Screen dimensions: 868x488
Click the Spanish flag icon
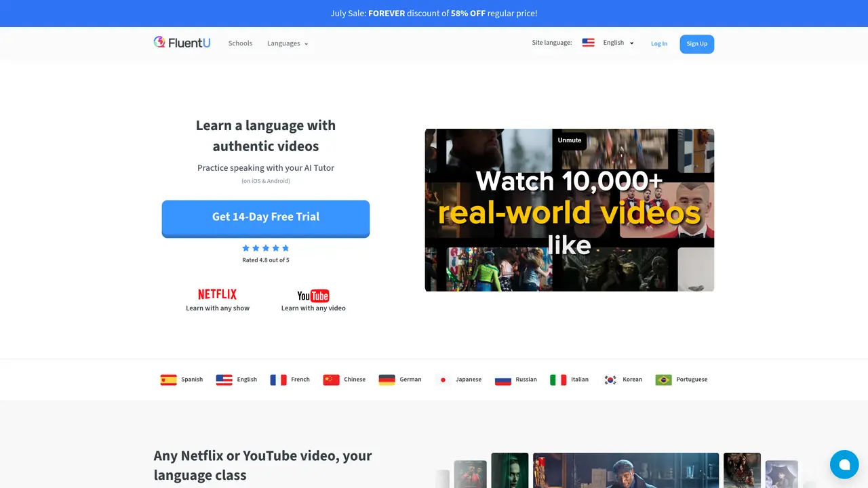click(x=169, y=380)
